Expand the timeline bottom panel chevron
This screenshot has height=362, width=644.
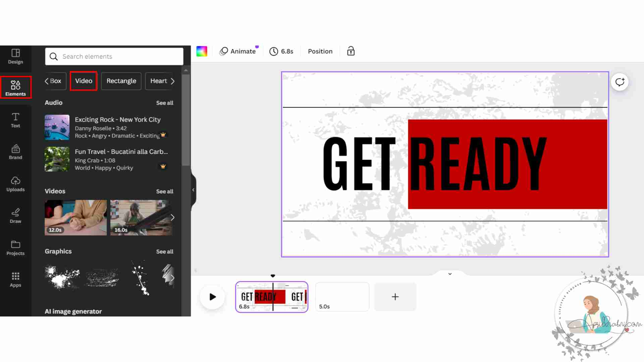(x=450, y=274)
